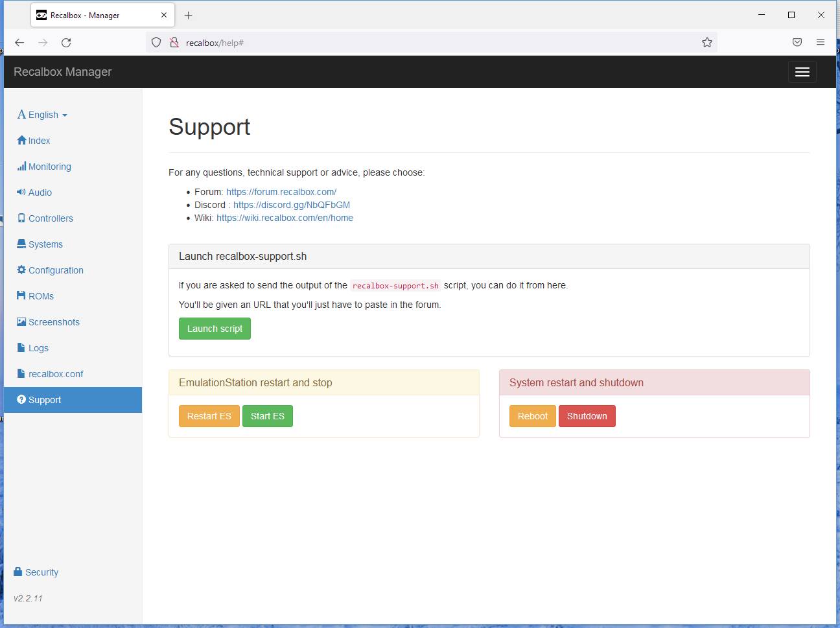The height and width of the screenshot is (628, 840).
Task: Open the Firefox application menu
Action: [x=821, y=42]
